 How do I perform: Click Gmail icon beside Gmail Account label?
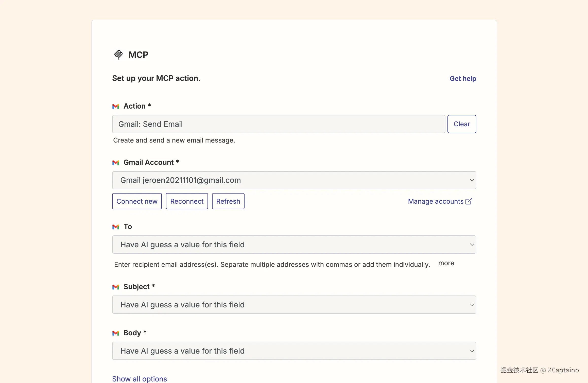tap(116, 163)
